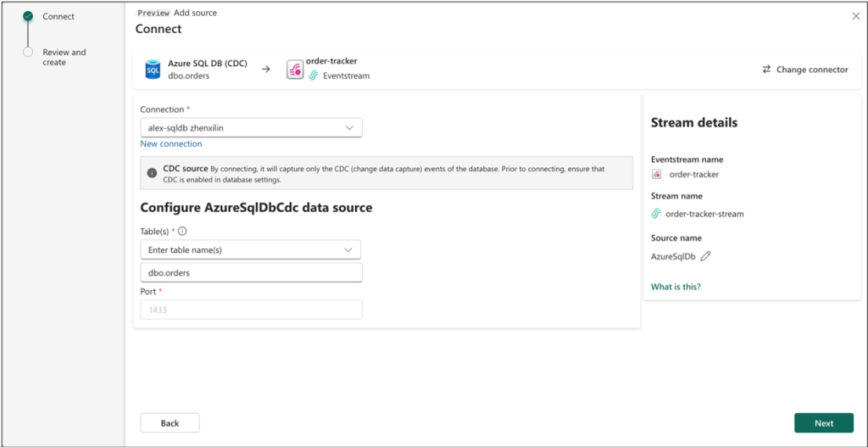The image size is (868, 447).
Task: Click the dbo.orders text under Azure SQL DB
Action: coord(189,76)
